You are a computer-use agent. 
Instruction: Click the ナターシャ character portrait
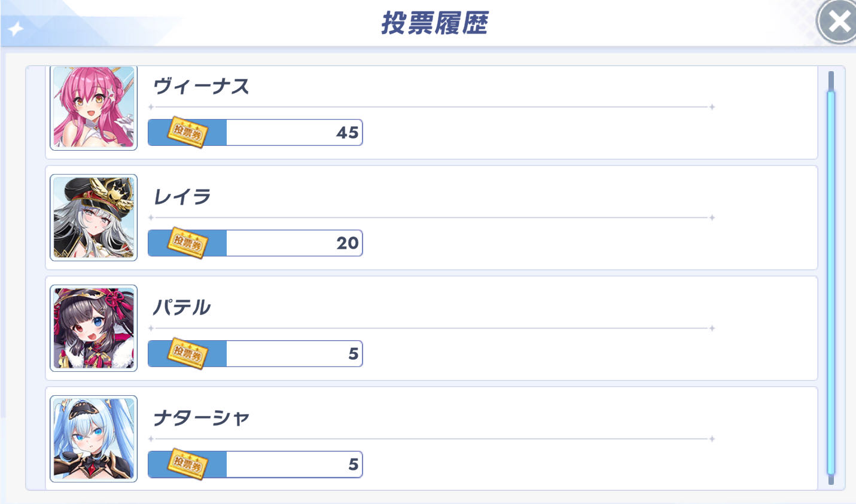[93, 439]
